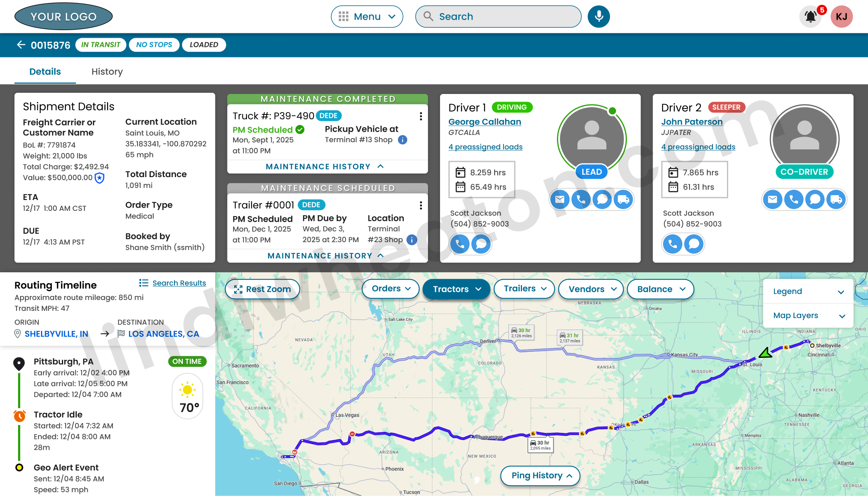
Task: Click the info icon next to Terminal #13 Shop
Action: pos(402,140)
